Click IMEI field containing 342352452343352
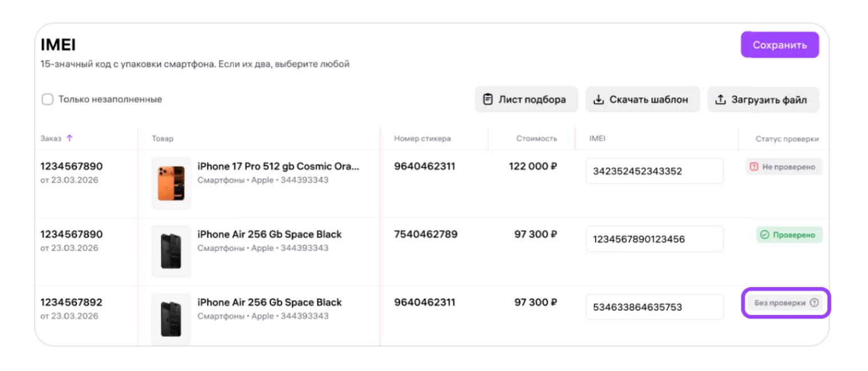The width and height of the screenshot is (868, 371). 654,171
